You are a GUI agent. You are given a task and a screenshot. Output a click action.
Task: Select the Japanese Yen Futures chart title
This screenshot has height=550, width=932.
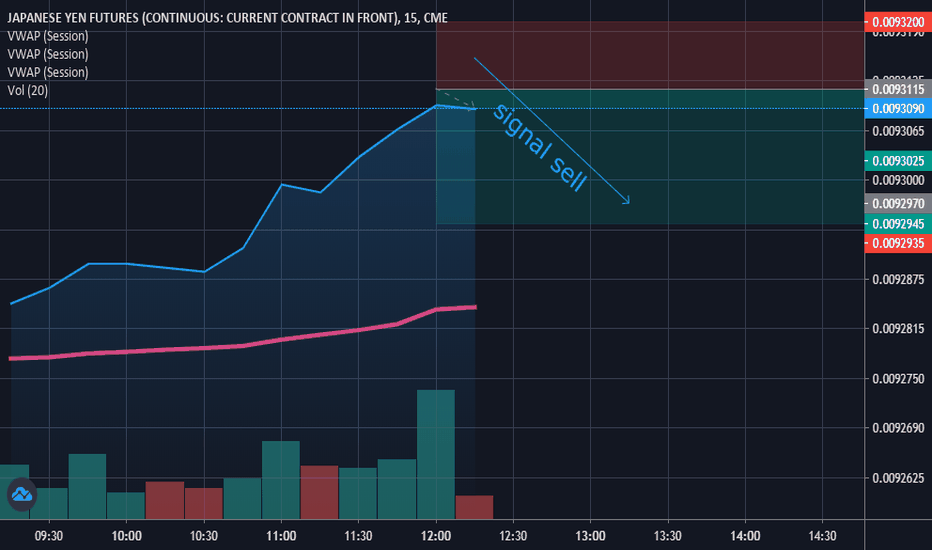click(x=227, y=18)
